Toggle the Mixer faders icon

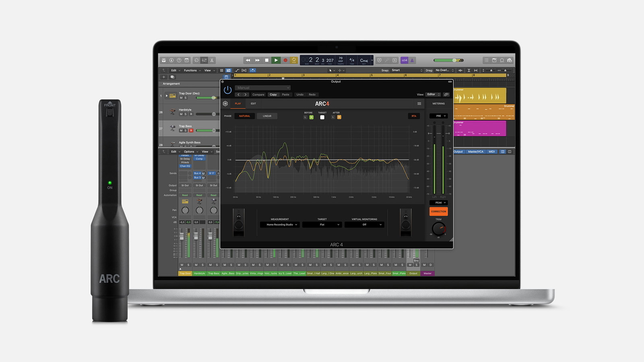coord(204,60)
